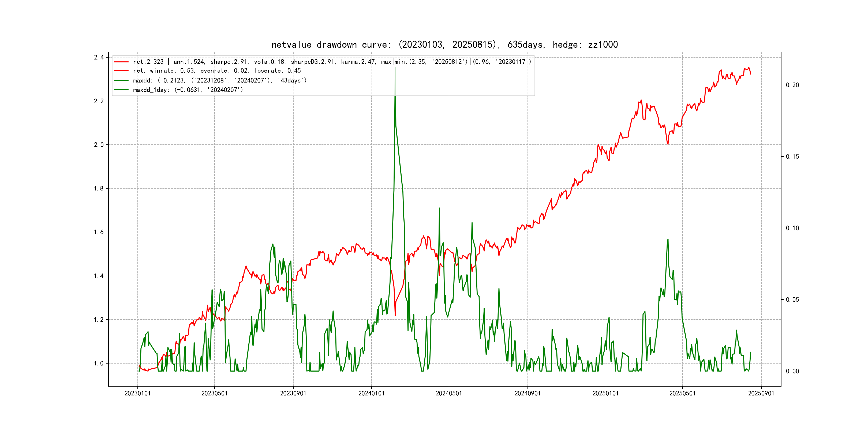This screenshot has width=868, height=434.
Task: Select the 20240901 x-axis date label
Action: tap(527, 393)
